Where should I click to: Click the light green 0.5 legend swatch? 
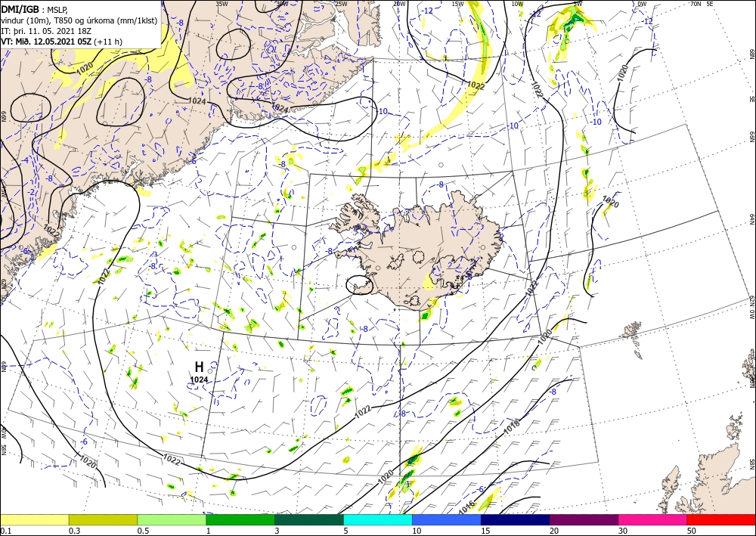tap(172, 519)
